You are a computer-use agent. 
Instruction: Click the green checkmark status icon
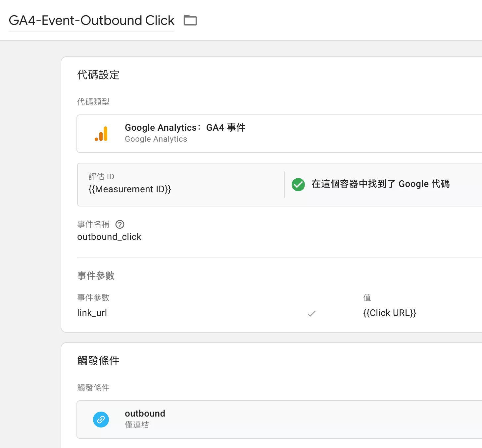click(298, 185)
